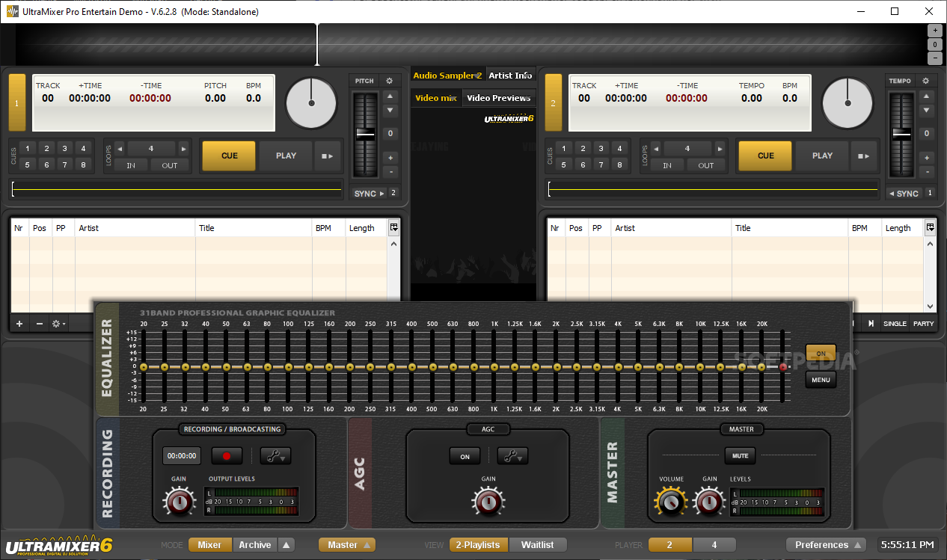Add a track with left playlist plus
The width and height of the screenshot is (947, 560).
(x=20, y=324)
